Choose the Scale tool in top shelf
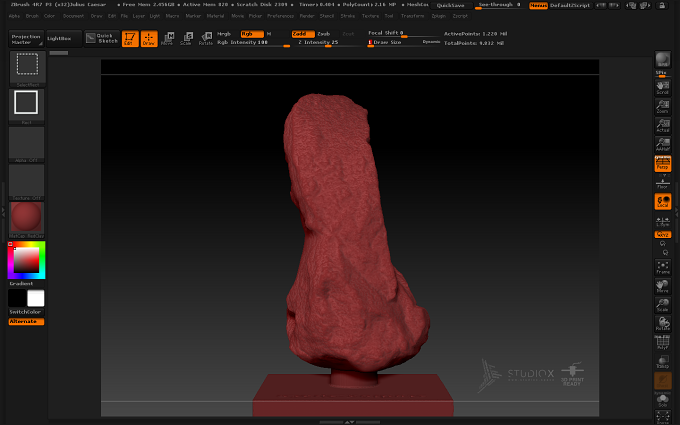Viewport: 680px width, 425px height. [186, 39]
